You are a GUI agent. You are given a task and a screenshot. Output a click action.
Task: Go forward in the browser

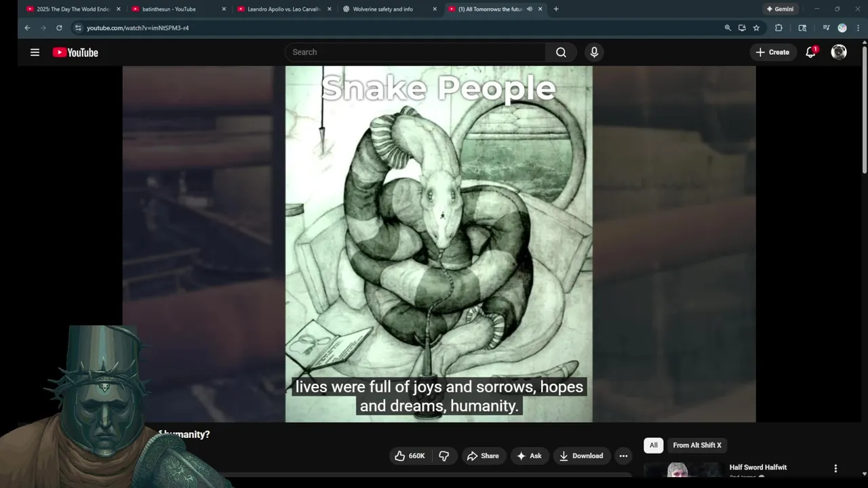[43, 28]
